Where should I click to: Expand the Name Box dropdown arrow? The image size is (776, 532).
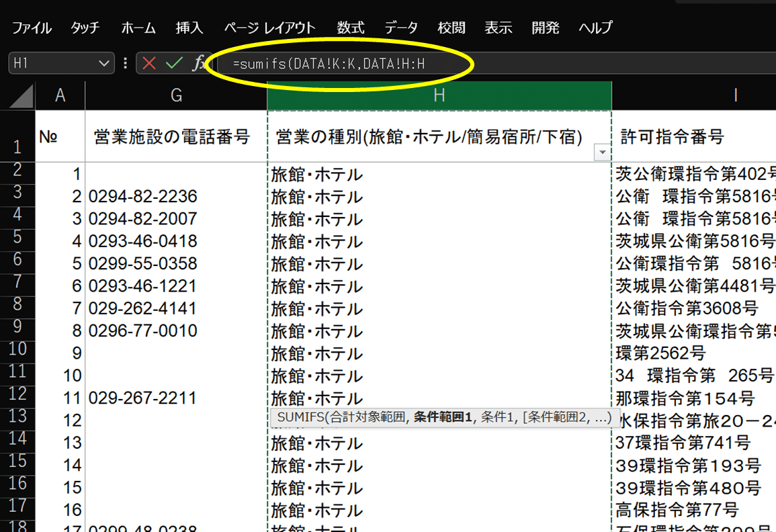[x=103, y=63]
